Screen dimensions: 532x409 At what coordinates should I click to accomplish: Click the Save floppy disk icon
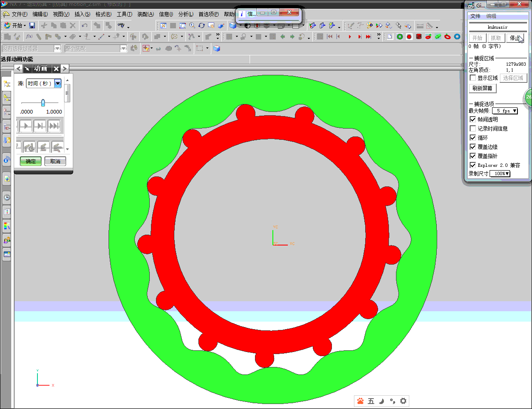[x=32, y=25]
